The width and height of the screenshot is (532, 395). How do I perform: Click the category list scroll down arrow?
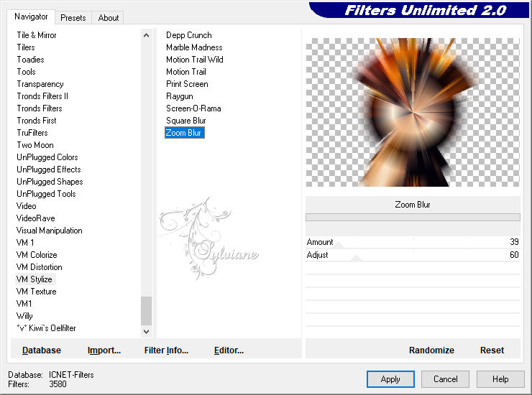click(x=146, y=332)
